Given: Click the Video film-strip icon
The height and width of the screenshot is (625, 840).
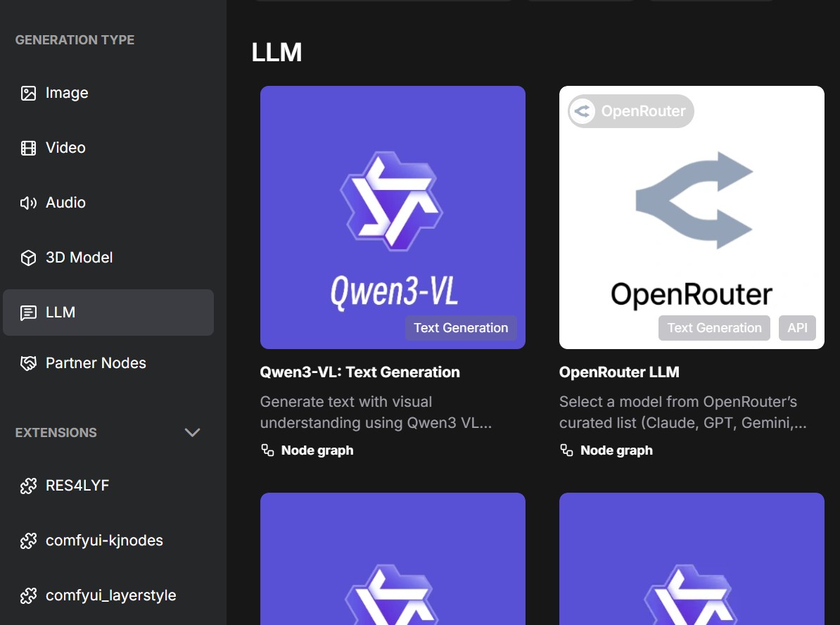Looking at the screenshot, I should click(28, 148).
